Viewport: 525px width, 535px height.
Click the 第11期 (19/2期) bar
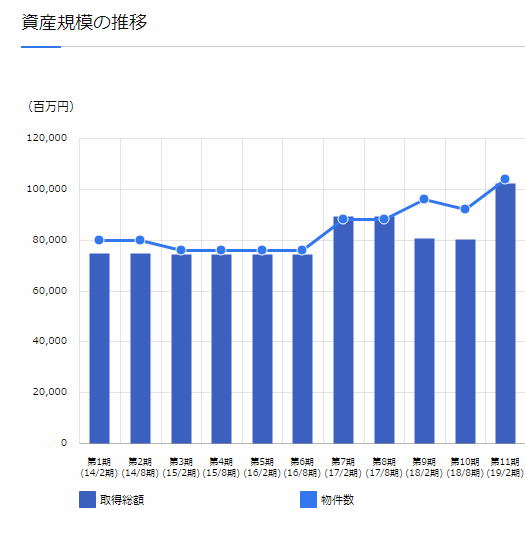(x=506, y=314)
